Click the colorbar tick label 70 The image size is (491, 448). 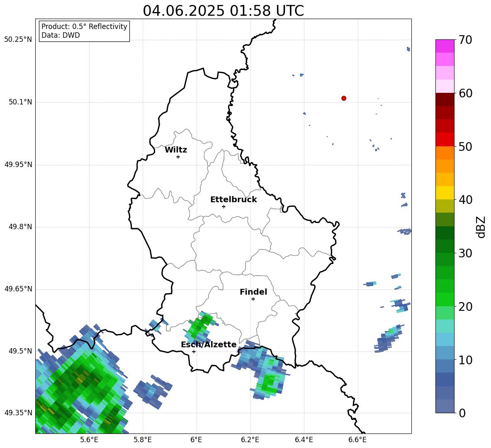pos(465,40)
